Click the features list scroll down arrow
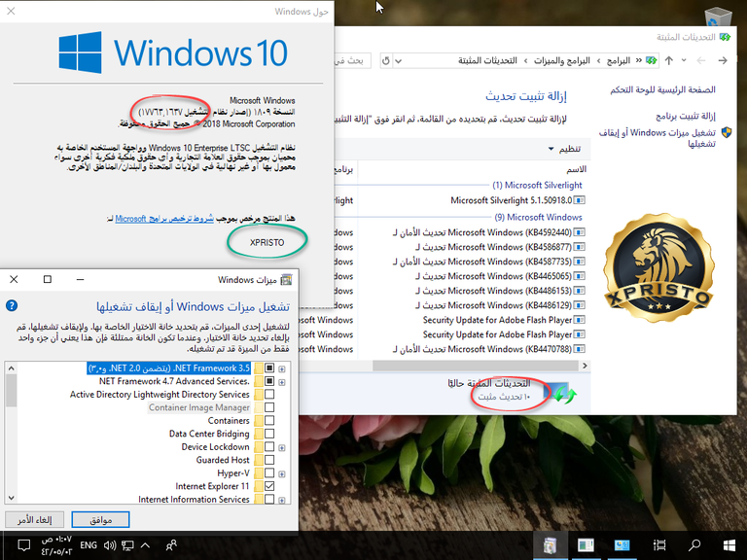Screen dimensions: 747x560 pos(11,498)
